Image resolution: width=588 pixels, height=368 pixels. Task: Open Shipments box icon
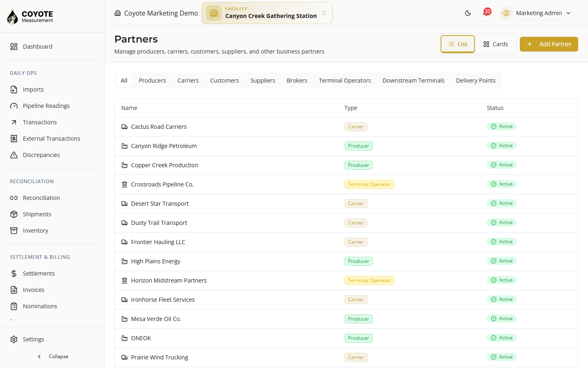coord(14,214)
